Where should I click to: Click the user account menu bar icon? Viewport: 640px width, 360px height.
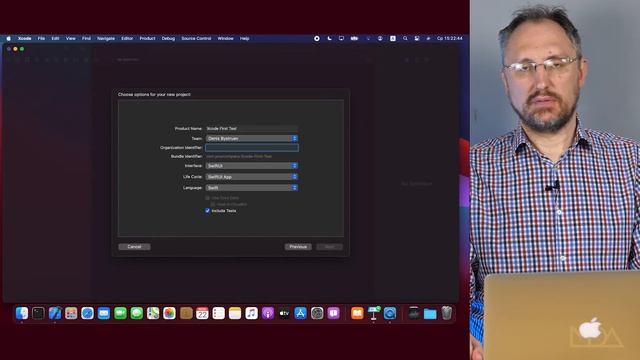pos(380,38)
